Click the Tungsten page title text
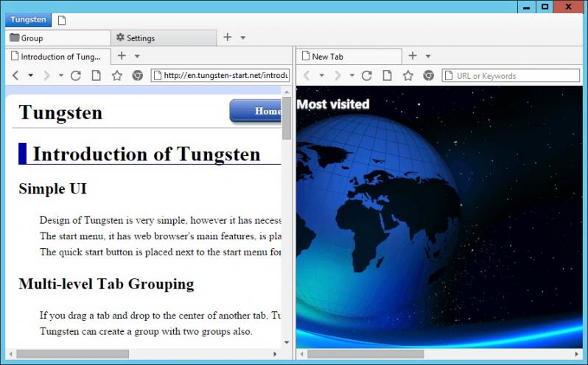 [60, 113]
